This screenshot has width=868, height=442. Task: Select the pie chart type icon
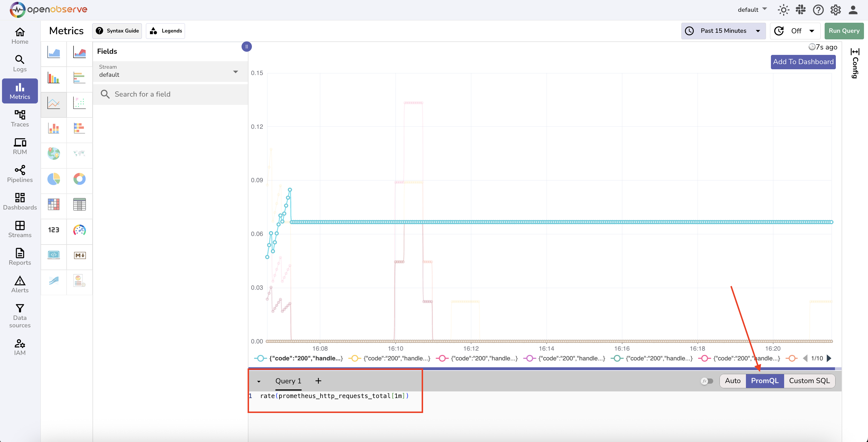[54, 179]
